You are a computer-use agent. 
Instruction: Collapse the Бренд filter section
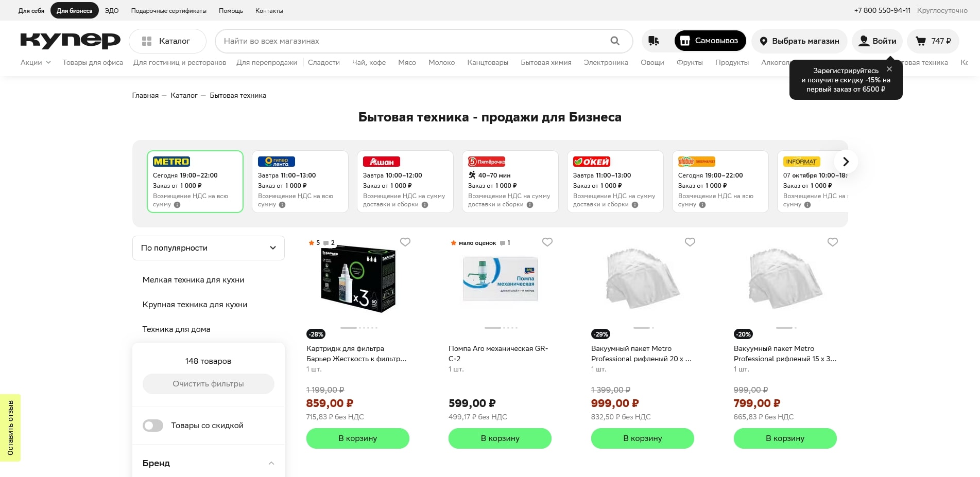(x=271, y=463)
